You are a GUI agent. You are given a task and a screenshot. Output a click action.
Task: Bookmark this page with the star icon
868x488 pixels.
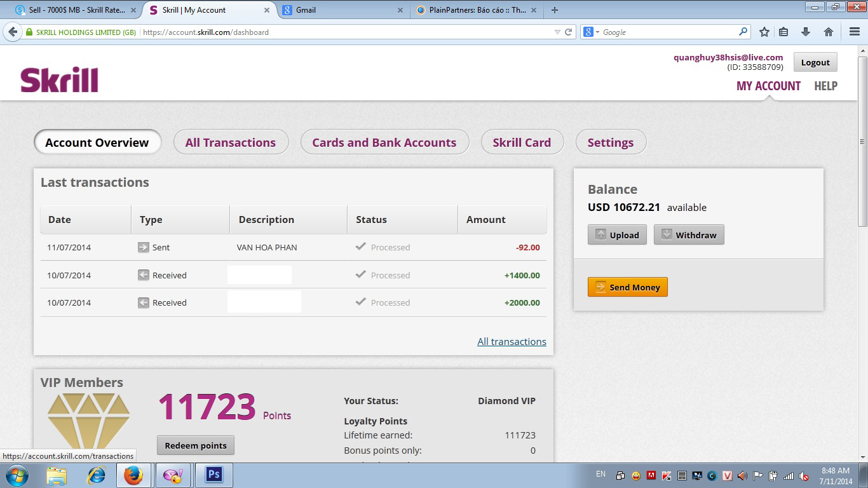tap(764, 32)
